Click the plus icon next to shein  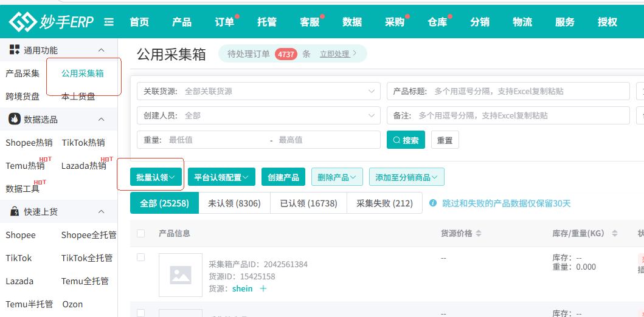263,288
